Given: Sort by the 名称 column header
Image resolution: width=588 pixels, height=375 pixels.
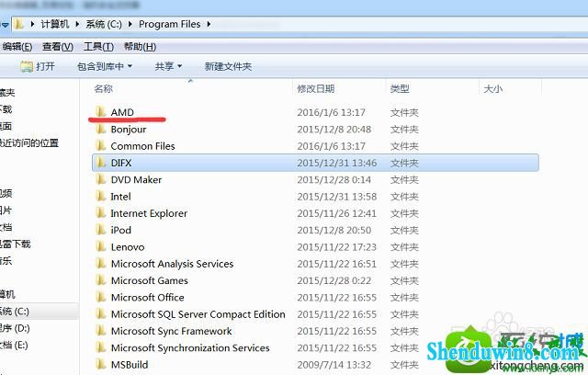Looking at the screenshot, I should (x=104, y=88).
